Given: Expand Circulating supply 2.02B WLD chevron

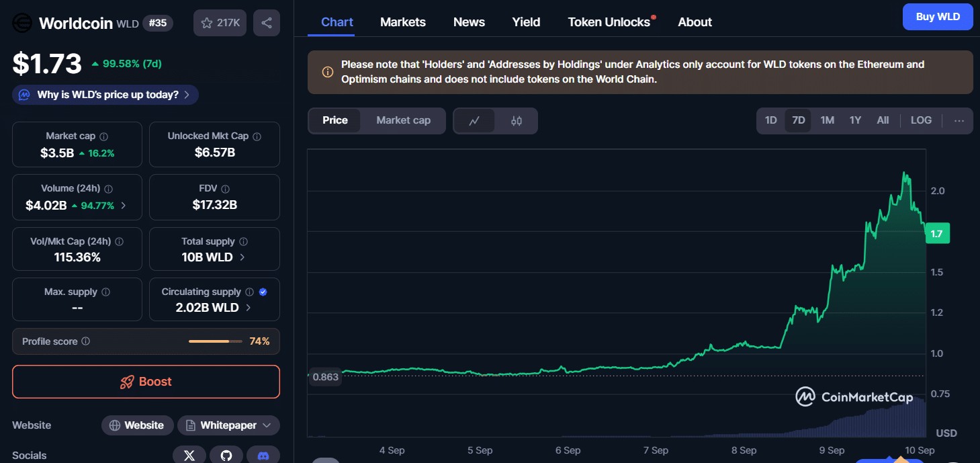Looking at the screenshot, I should pyautogui.click(x=248, y=308).
